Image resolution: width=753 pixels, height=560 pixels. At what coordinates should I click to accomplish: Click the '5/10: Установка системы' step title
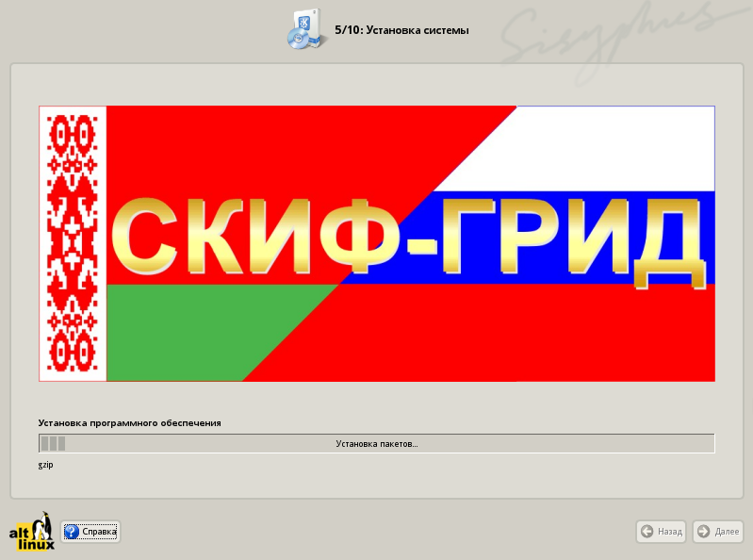point(401,30)
